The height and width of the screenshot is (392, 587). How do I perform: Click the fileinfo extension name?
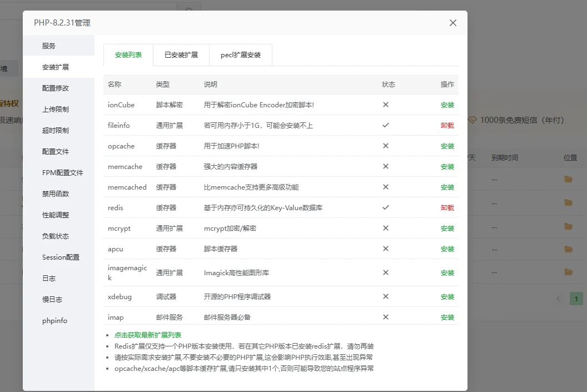coord(118,126)
